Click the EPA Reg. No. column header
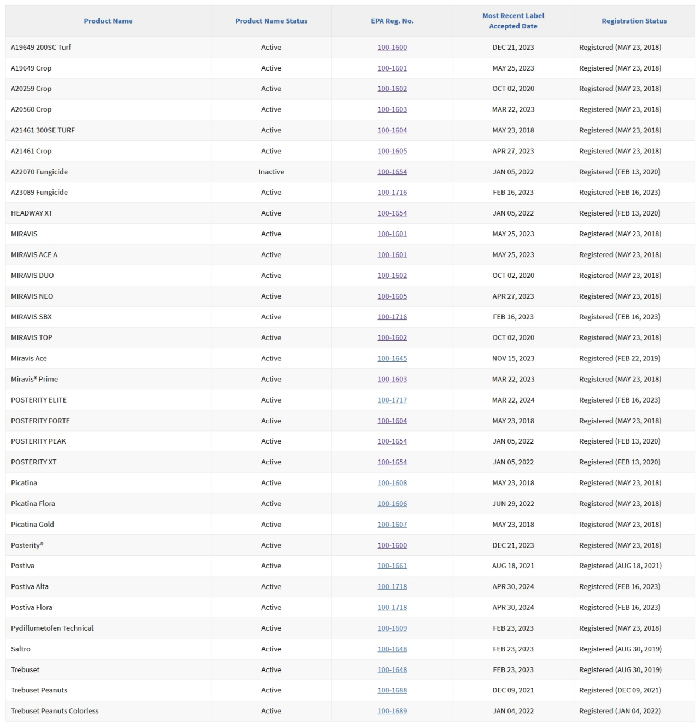 (x=392, y=21)
